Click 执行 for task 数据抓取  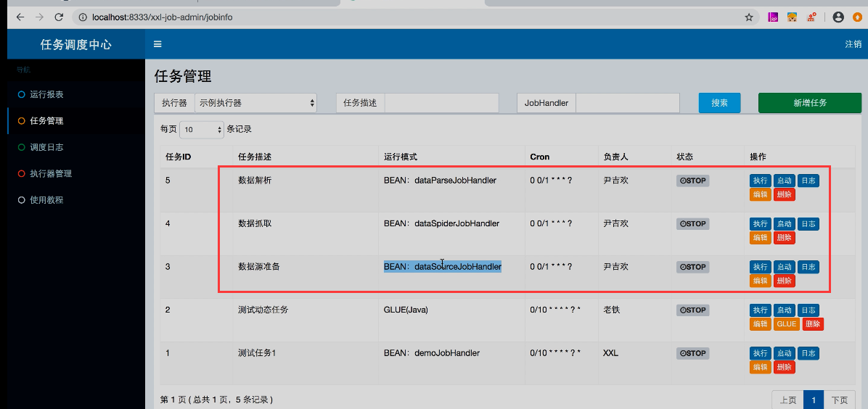(x=760, y=223)
